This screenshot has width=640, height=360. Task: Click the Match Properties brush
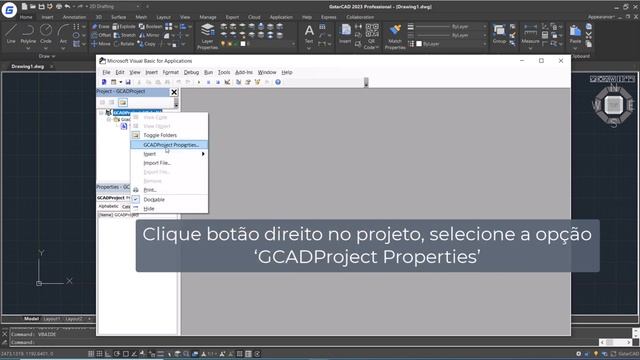395,37
